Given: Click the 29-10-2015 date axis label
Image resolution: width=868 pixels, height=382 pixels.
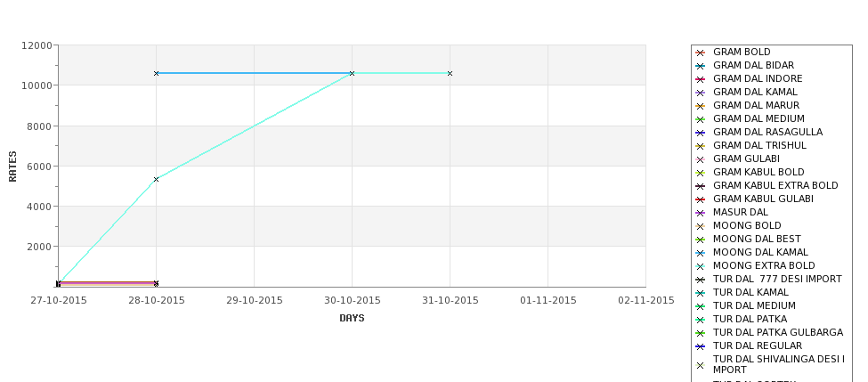Looking at the screenshot, I should [x=254, y=300].
